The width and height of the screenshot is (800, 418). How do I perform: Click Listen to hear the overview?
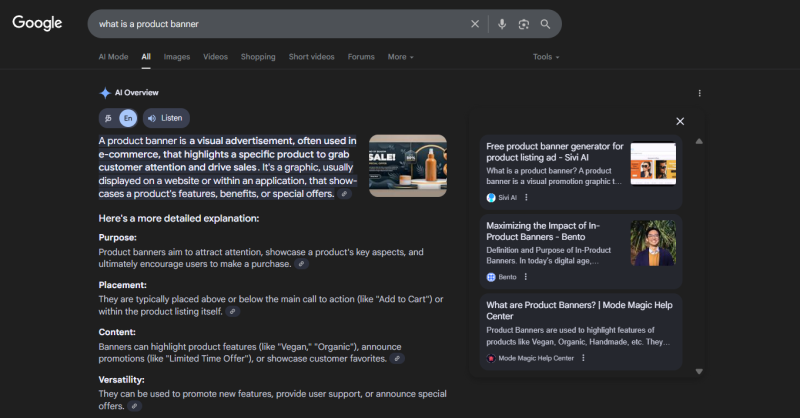pyautogui.click(x=166, y=118)
